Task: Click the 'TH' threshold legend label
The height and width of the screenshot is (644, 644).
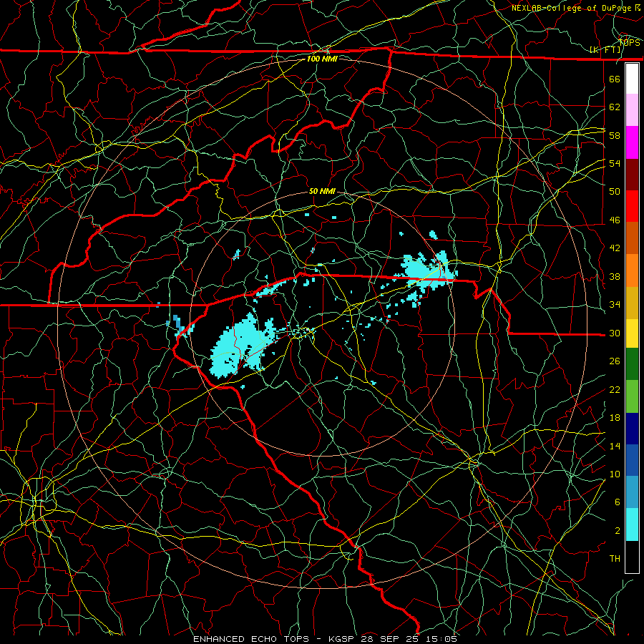Action: click(x=615, y=559)
